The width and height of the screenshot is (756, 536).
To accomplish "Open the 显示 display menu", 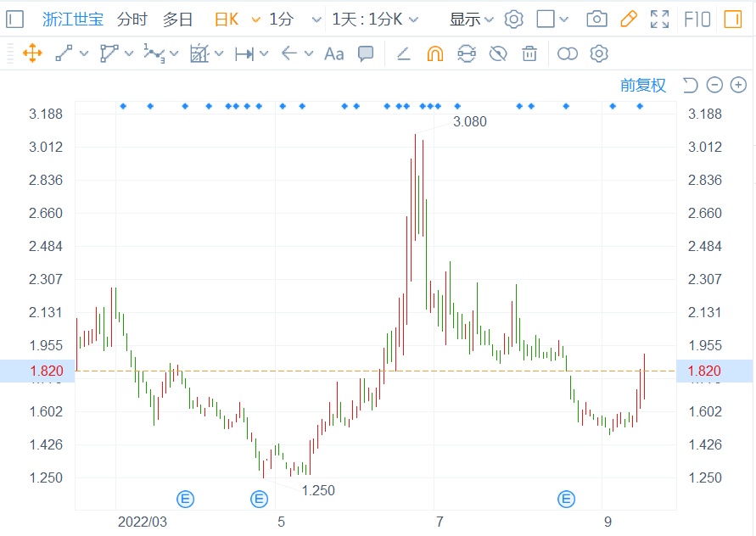I will (471, 20).
